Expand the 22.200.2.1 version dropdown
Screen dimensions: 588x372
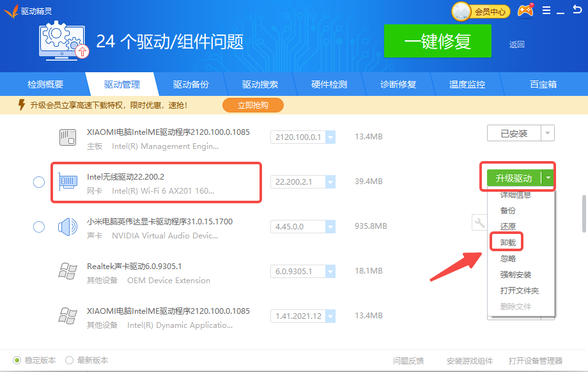(x=330, y=182)
